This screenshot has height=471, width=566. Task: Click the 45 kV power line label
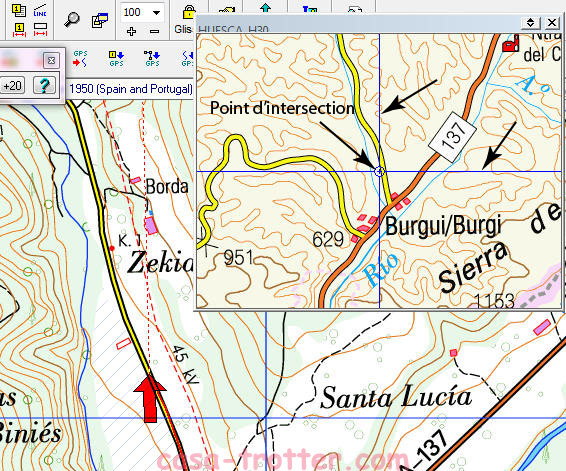[185, 364]
